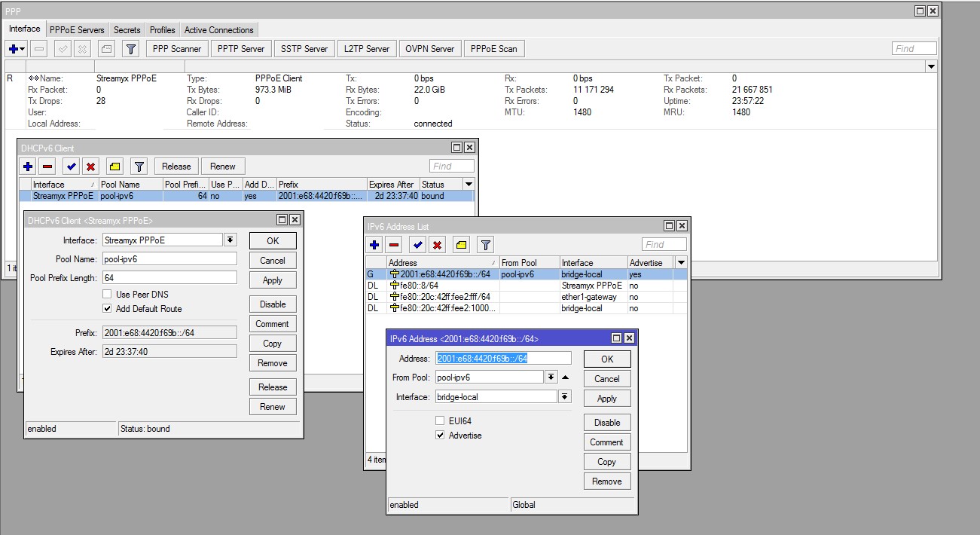
Task: Click the blue checkmark enable icon in IPv6 Address List
Action: click(417, 245)
